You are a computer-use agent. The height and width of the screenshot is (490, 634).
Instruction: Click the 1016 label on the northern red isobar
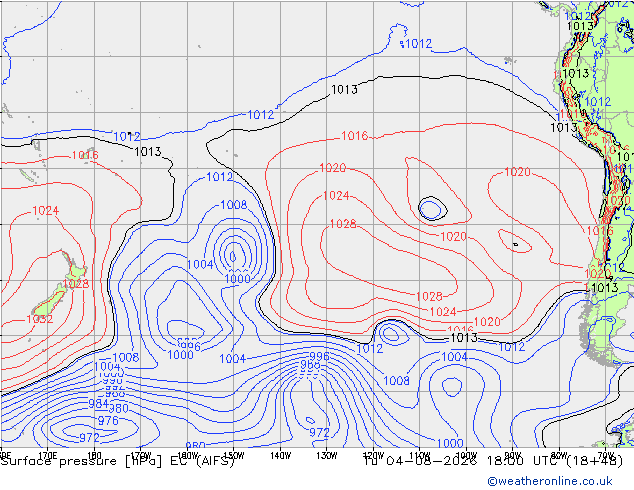coord(355,135)
